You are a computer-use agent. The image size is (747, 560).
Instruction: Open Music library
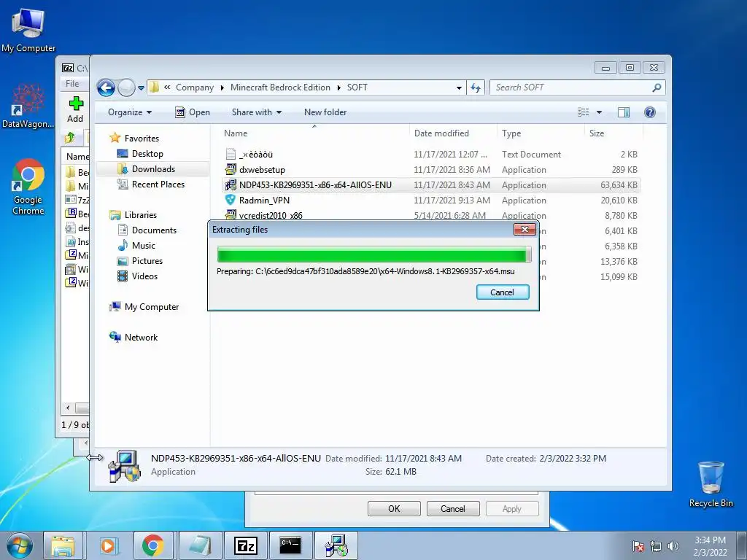click(x=144, y=246)
